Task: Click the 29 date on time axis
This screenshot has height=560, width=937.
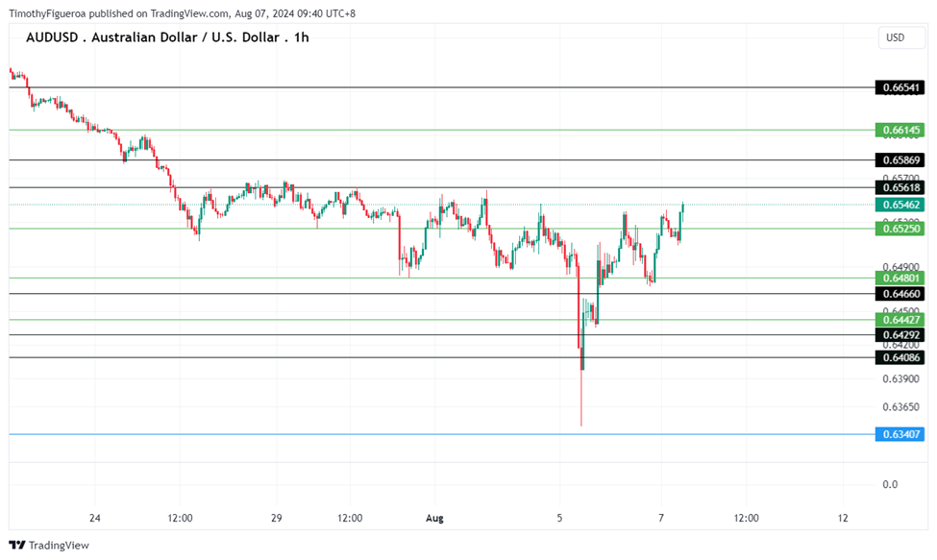Action: point(276,519)
